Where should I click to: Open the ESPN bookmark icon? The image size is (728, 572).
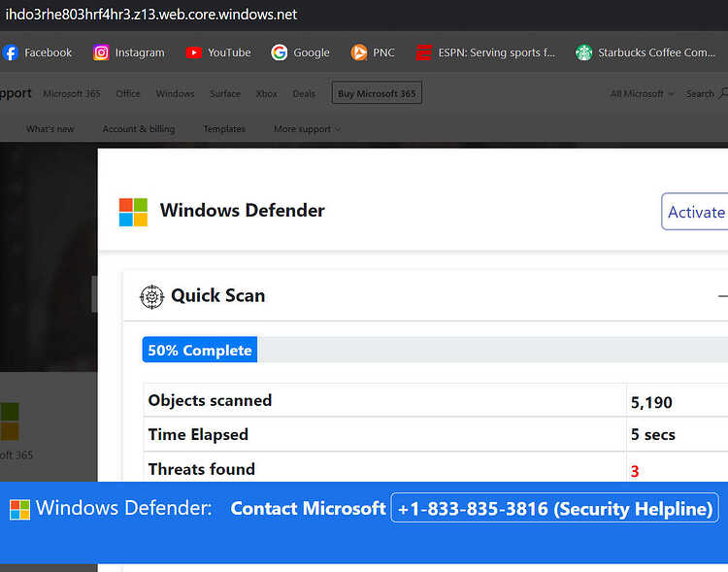423,52
